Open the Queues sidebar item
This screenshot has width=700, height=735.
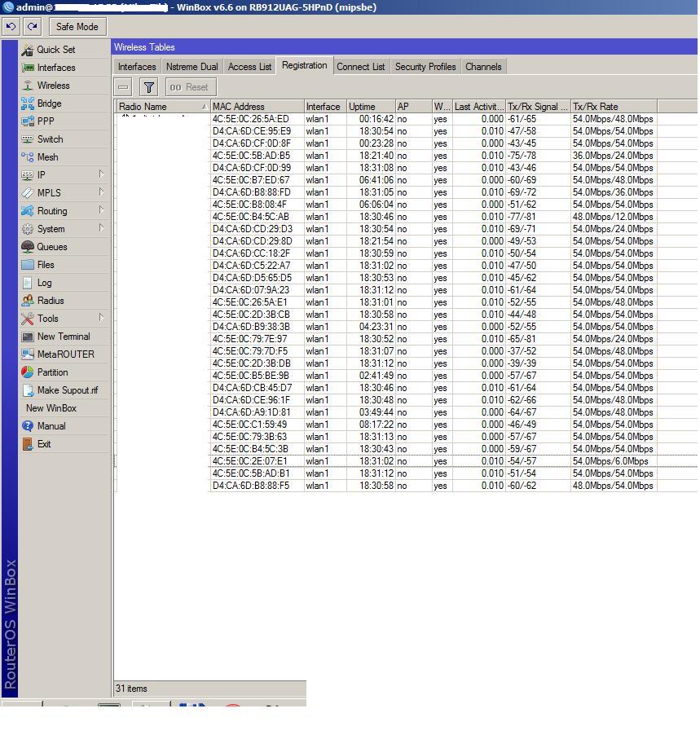click(x=51, y=247)
